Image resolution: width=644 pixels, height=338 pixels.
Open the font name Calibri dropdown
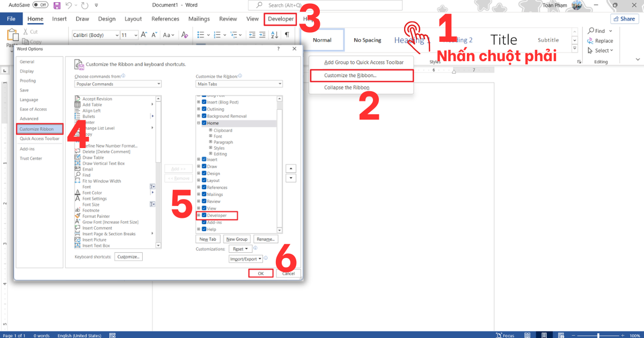[x=117, y=35]
